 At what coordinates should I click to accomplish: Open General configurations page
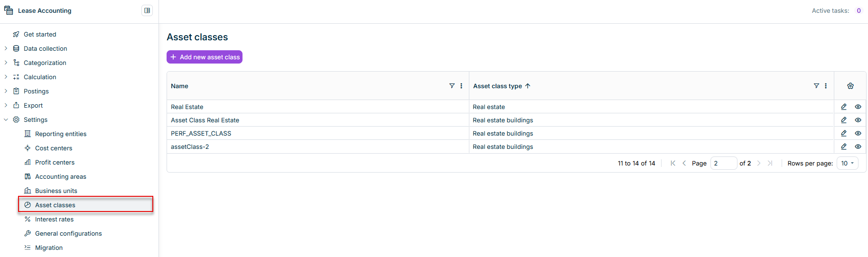click(68, 233)
